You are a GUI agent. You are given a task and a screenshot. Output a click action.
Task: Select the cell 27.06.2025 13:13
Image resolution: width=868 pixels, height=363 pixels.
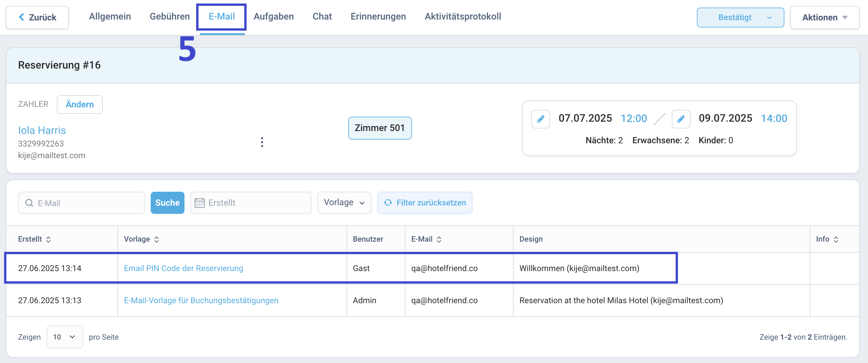(50, 300)
